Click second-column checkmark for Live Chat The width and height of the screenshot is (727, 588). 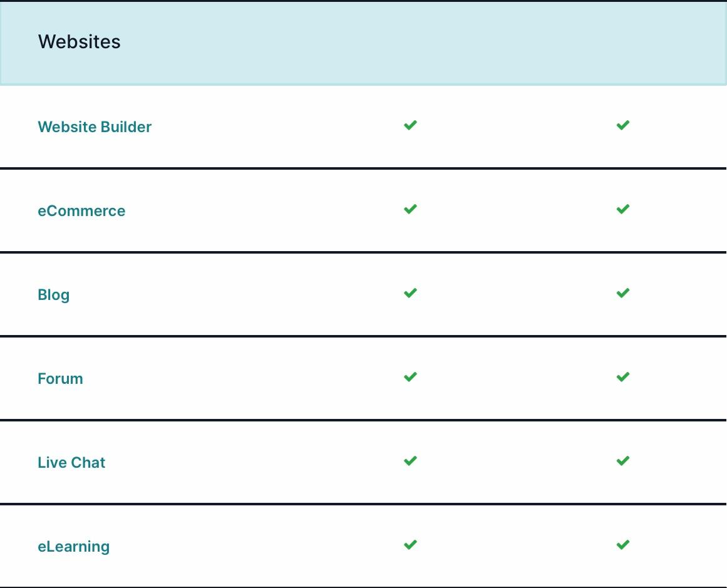(x=622, y=461)
